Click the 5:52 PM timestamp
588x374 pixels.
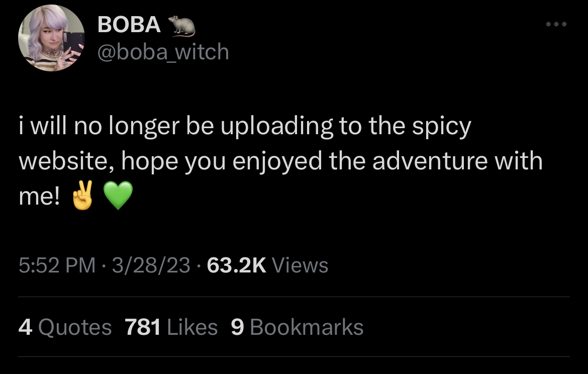click(x=57, y=265)
